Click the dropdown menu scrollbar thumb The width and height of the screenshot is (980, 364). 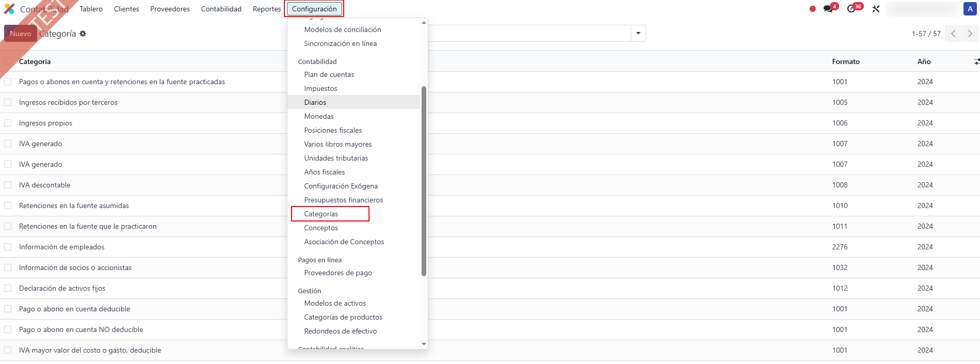point(424,181)
